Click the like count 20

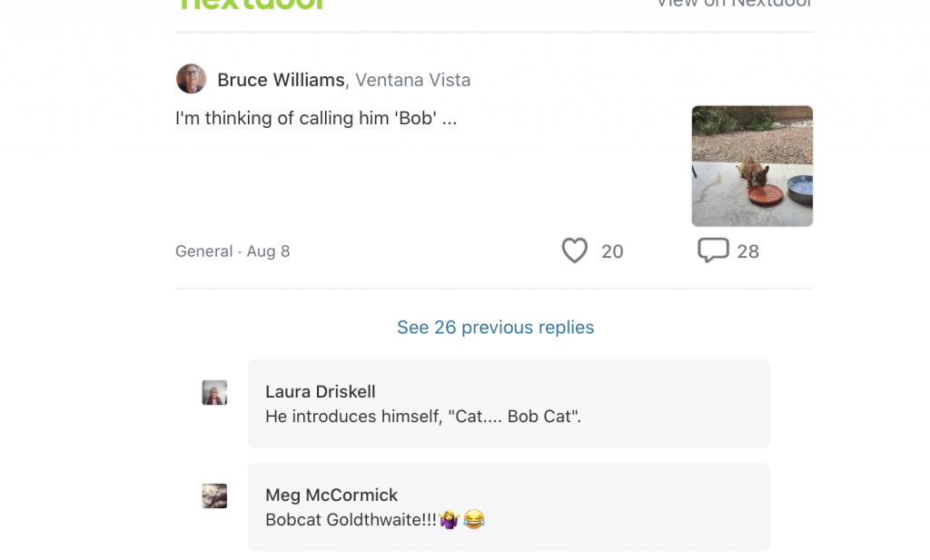click(x=612, y=251)
